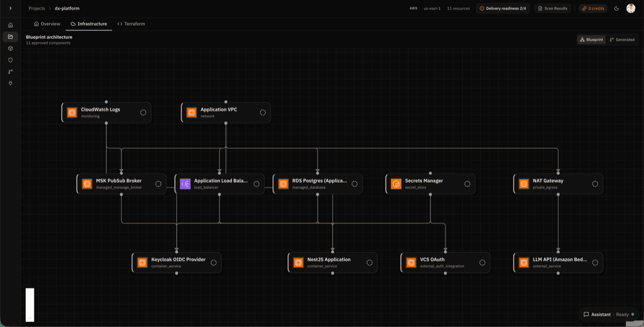Open the Home icon in the sidebar
644x327 pixels.
tap(10, 25)
